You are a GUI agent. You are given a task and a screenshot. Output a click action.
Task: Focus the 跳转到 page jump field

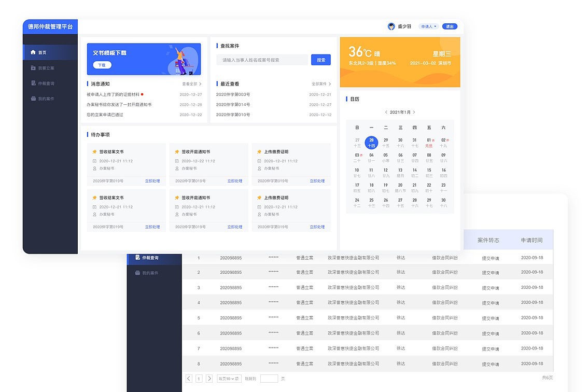[x=269, y=379]
